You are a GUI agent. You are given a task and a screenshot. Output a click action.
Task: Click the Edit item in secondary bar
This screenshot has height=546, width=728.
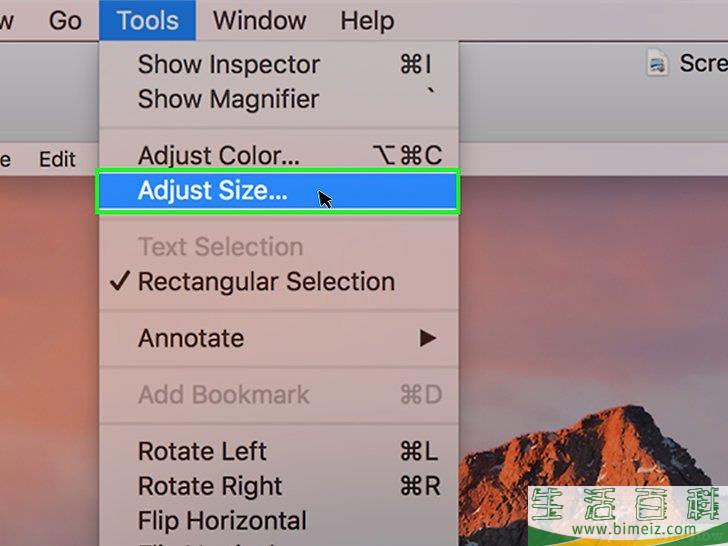[57, 159]
